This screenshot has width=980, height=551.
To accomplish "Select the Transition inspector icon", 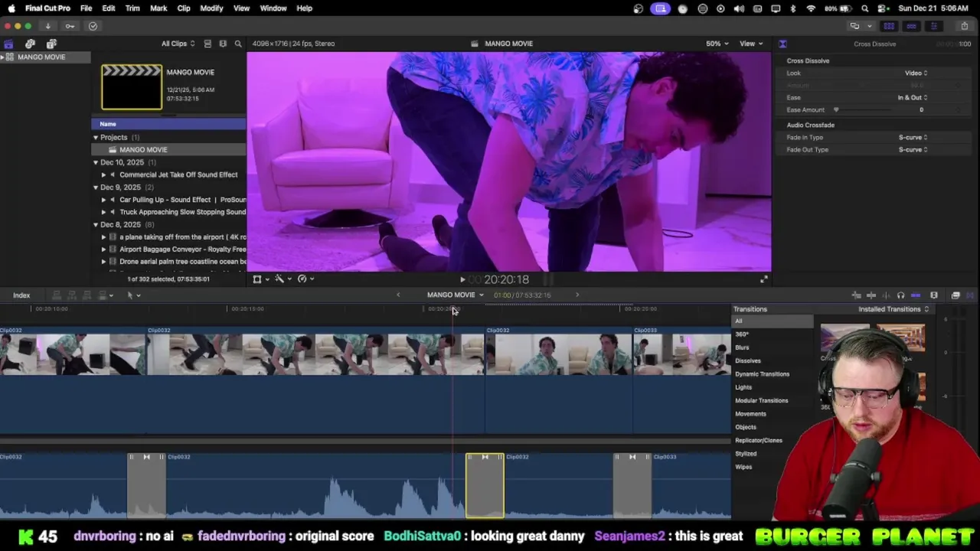I will pos(782,44).
